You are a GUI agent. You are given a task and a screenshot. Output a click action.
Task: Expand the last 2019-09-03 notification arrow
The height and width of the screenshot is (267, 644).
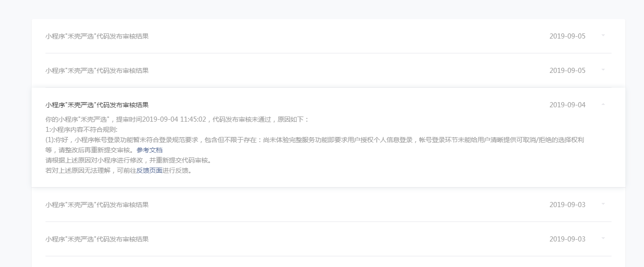click(603, 238)
